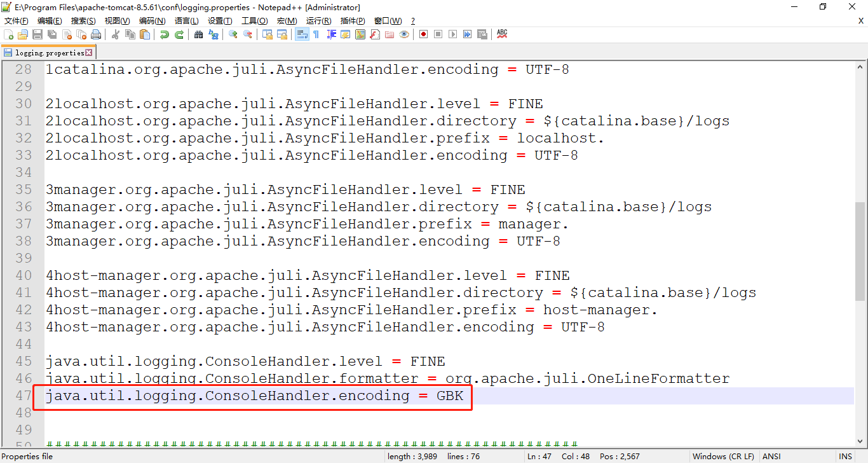
Task: Click the Print toolbar icon
Action: (96, 34)
